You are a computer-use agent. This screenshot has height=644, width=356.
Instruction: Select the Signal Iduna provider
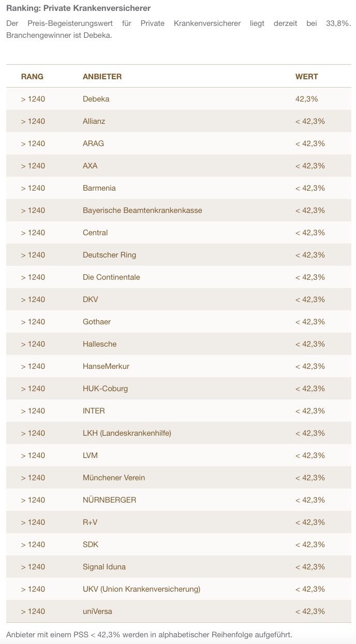point(104,567)
